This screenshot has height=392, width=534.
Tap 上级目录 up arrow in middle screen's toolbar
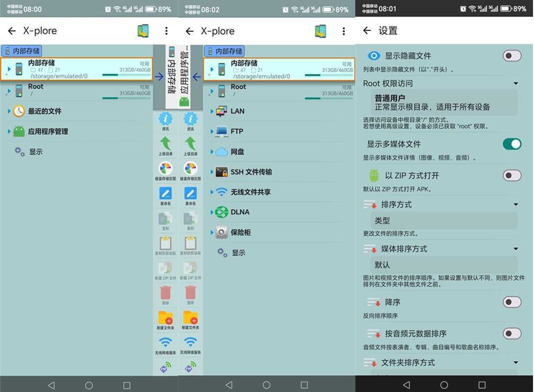[191, 146]
